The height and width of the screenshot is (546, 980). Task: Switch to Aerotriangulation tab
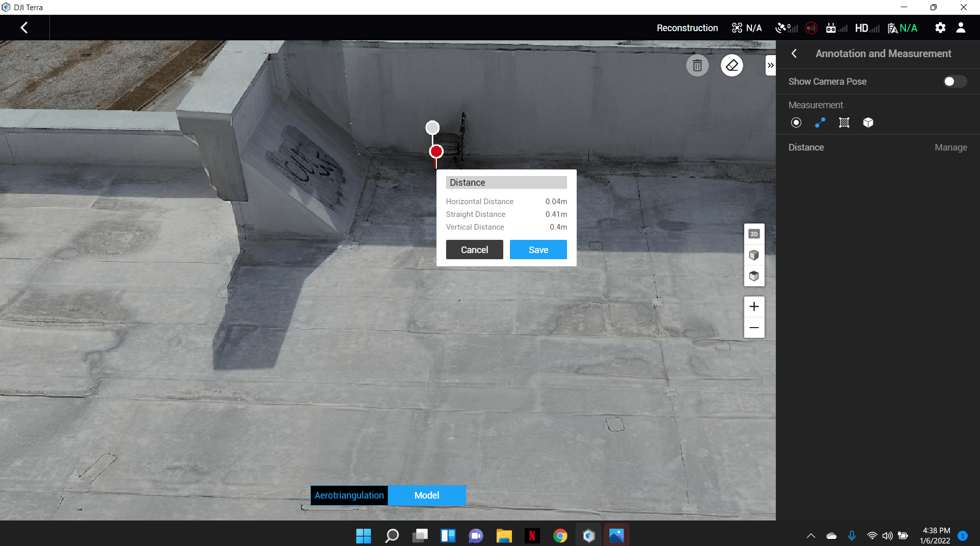[x=349, y=495]
